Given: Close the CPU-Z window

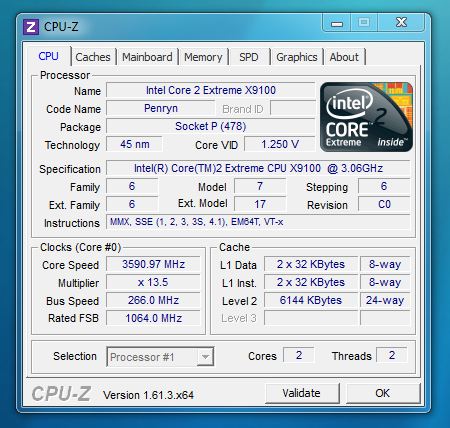Looking at the screenshot, I should click(401, 23).
